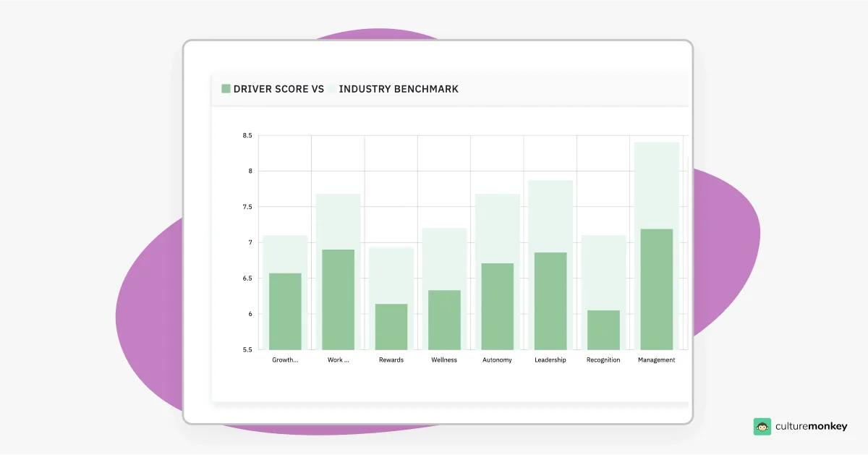Click the INDUSTRY BENCHMARK legend label
The height and width of the screenshot is (455, 868).
pyautogui.click(x=399, y=89)
